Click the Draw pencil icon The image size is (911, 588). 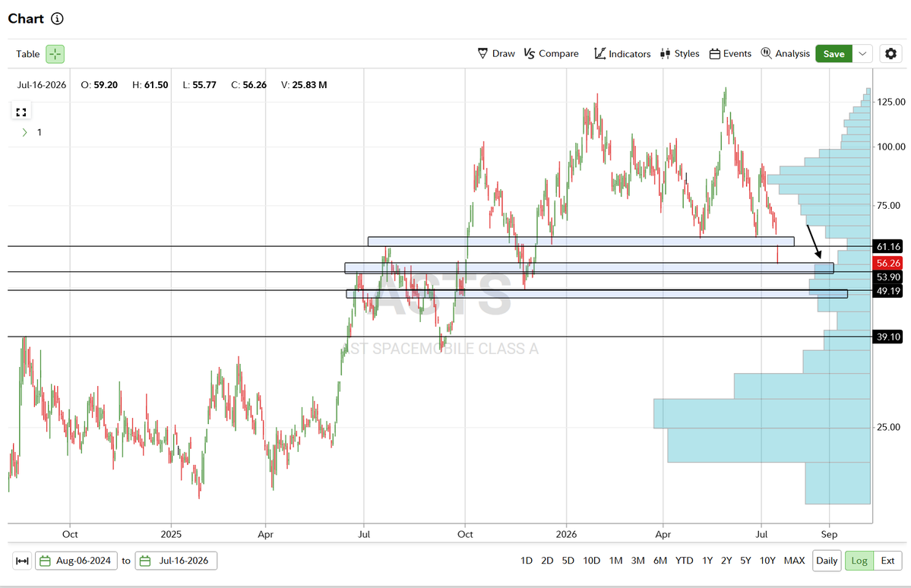[x=482, y=53]
